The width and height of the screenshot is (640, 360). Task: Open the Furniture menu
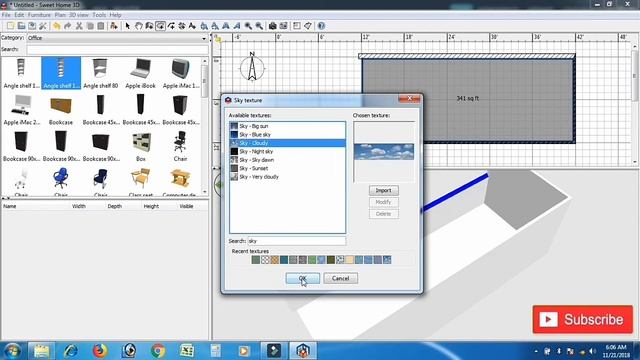coord(39,15)
